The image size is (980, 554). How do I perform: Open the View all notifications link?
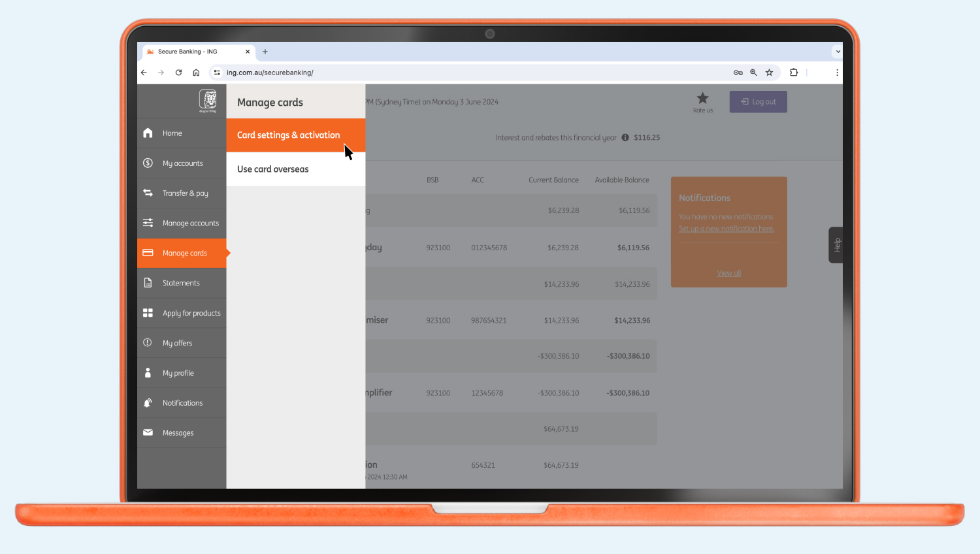(x=728, y=273)
